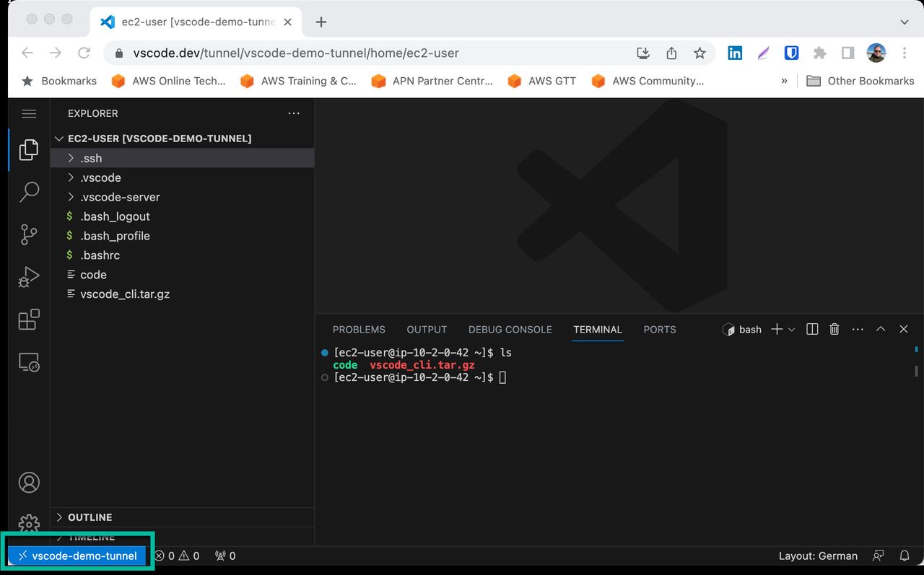Open the Bitwarden browser extension
Screen dimensions: 924x575
[x=791, y=53]
